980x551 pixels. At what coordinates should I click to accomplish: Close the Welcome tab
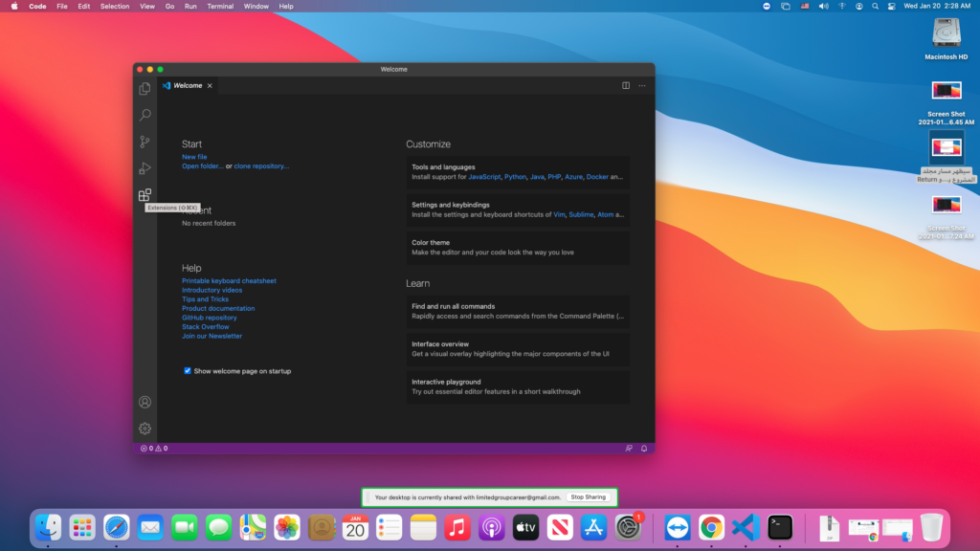pyautogui.click(x=210, y=85)
